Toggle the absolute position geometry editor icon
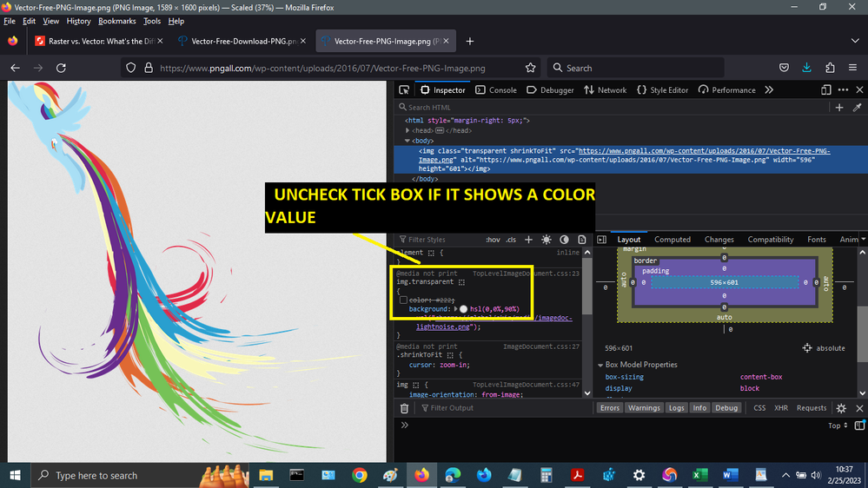The width and height of the screenshot is (868, 488). tap(807, 348)
